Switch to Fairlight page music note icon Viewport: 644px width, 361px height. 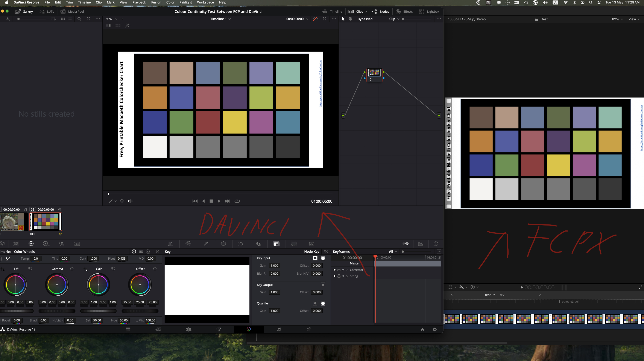279,329
